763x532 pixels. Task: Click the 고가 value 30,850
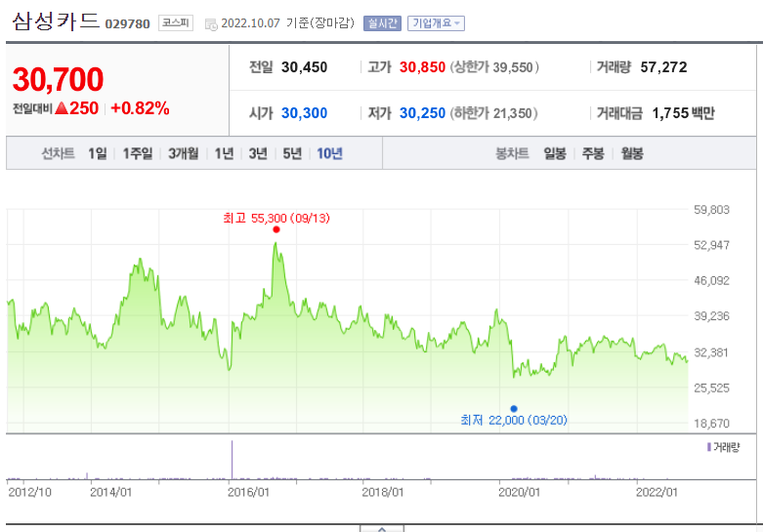pyautogui.click(x=422, y=67)
